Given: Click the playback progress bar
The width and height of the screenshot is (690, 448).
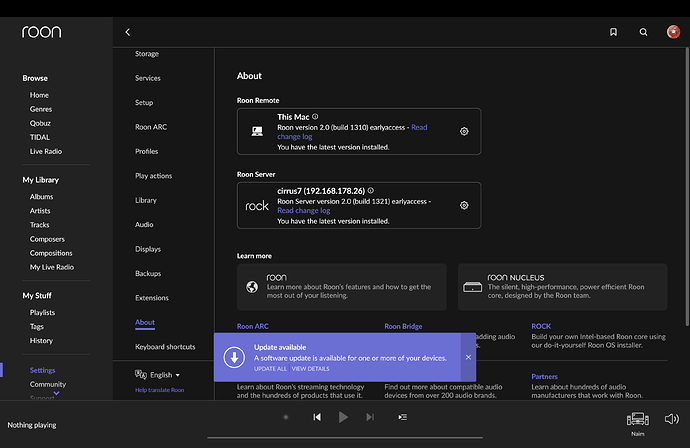Looking at the screenshot, I should coord(345,438).
